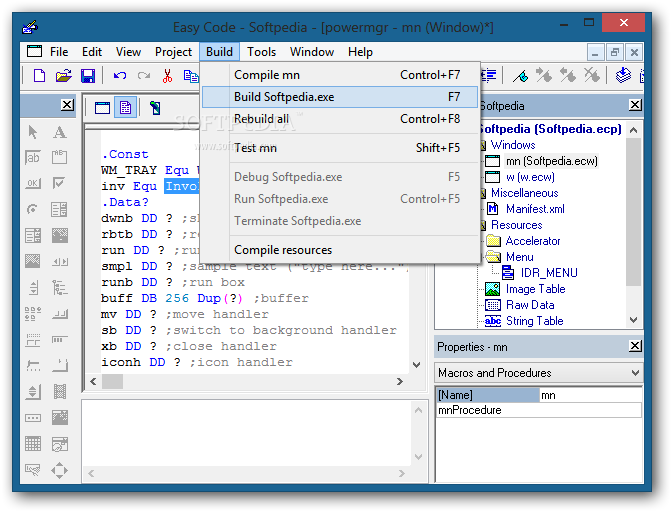672x512 pixels.
Task: Choose Compile mn from Build menu
Action: click(339, 75)
